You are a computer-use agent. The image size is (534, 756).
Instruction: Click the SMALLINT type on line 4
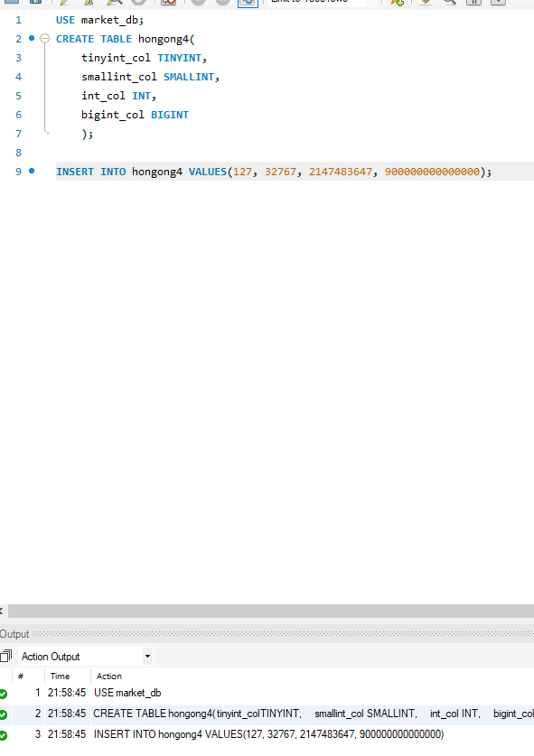189,77
